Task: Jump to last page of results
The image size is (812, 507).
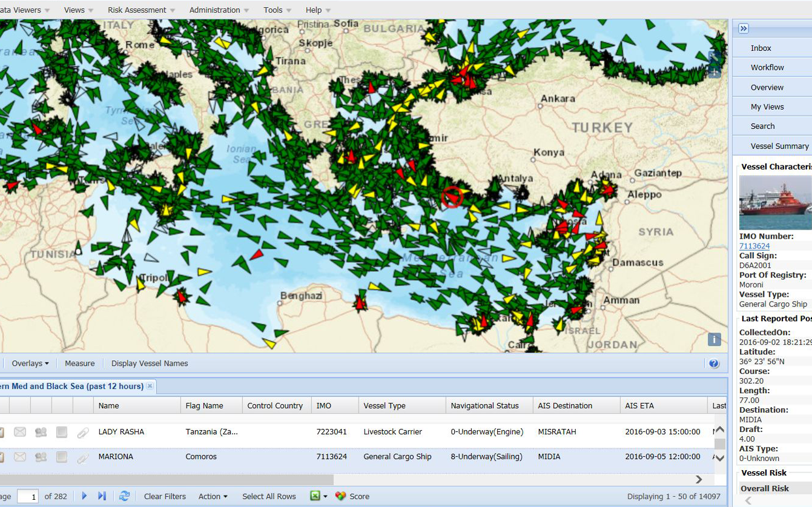Action: [x=102, y=496]
